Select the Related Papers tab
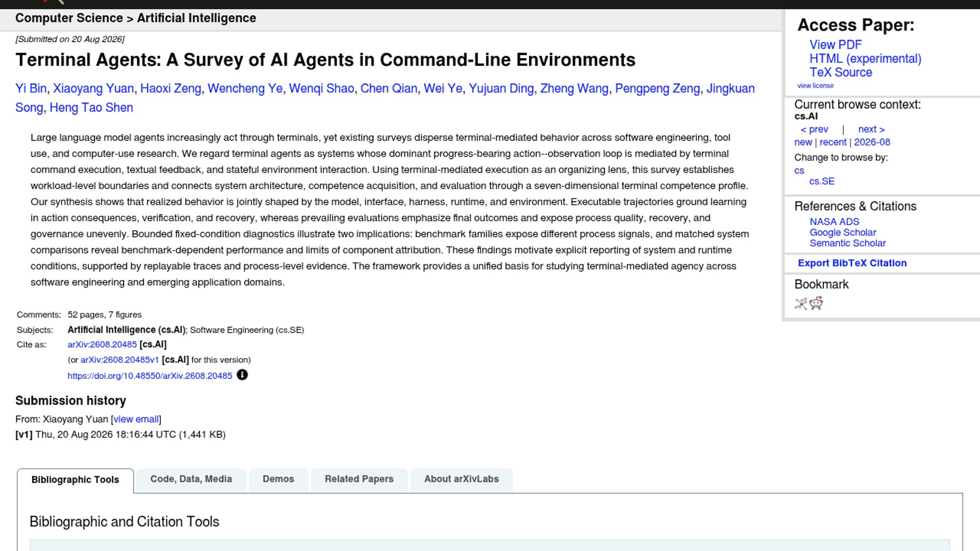This screenshot has height=551, width=980. coord(359,479)
